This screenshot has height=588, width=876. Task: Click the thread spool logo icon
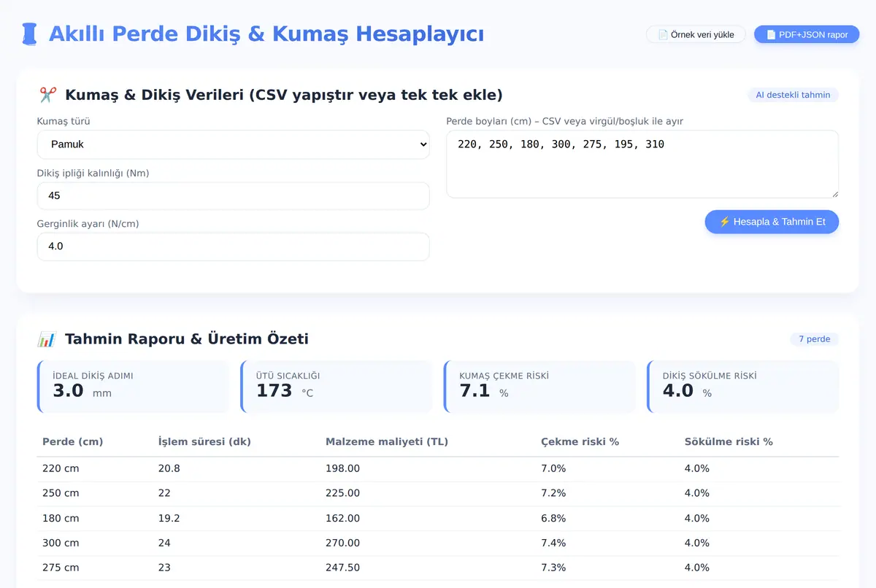click(x=29, y=34)
